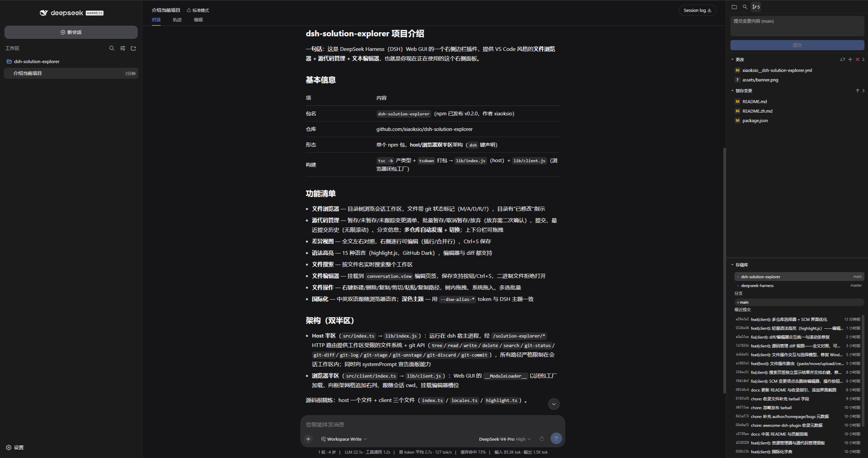Open the workspace filter settings icon
The height and width of the screenshot is (458, 868).
tap(122, 48)
